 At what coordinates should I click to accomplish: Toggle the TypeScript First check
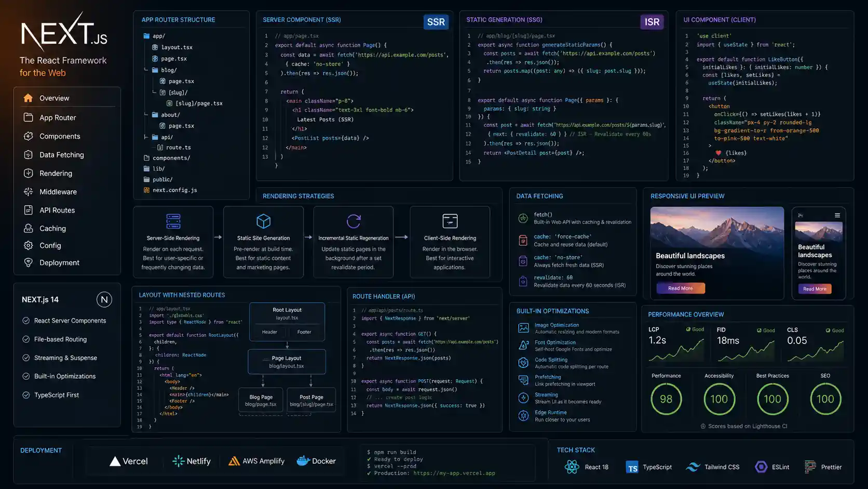point(26,395)
